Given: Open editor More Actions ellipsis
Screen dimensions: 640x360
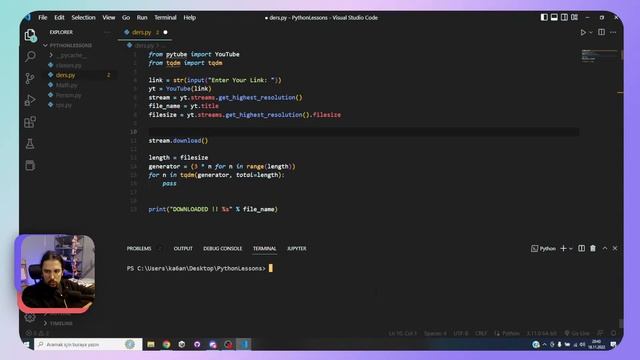Looking at the screenshot, I should [613, 32].
